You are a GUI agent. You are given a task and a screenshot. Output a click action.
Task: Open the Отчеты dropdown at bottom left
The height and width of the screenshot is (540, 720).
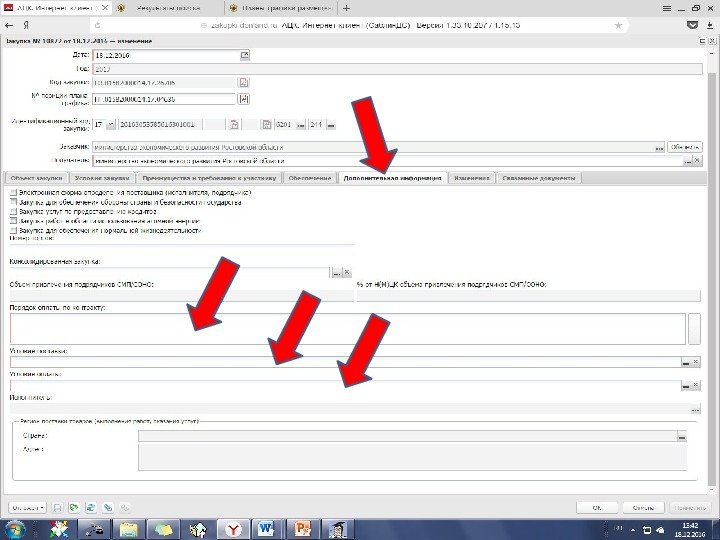click(x=28, y=508)
